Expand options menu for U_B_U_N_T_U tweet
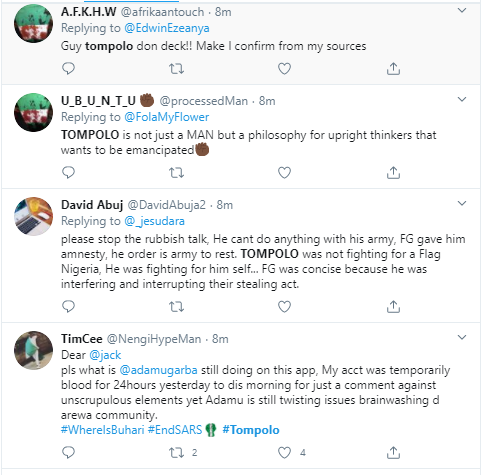 (x=462, y=99)
